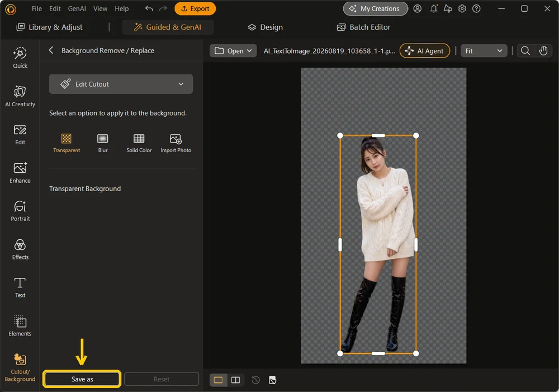The width and height of the screenshot is (559, 392).
Task: Open the settings gear
Action: [462, 8]
